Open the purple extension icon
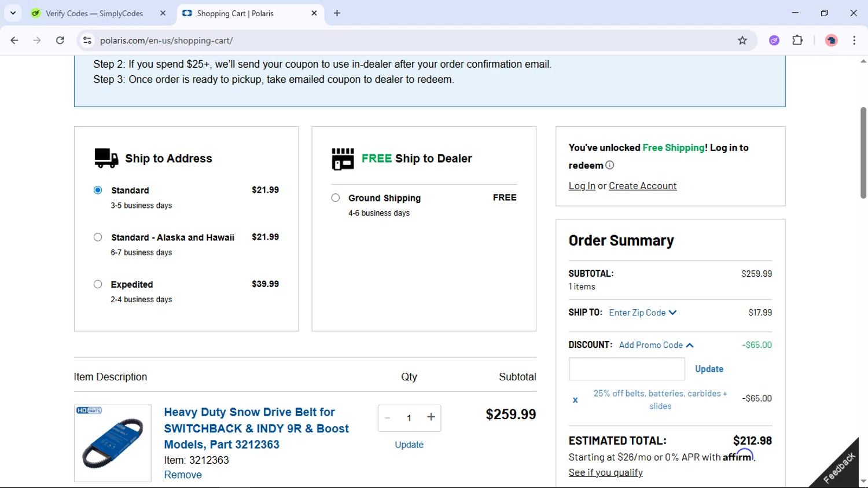Viewport: 868px width, 488px height. click(x=774, y=41)
